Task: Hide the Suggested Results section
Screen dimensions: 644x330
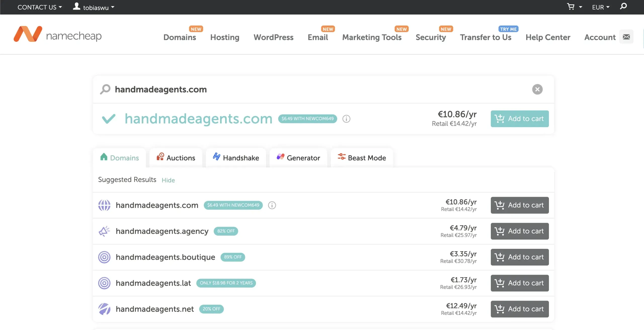Action: 168,180
